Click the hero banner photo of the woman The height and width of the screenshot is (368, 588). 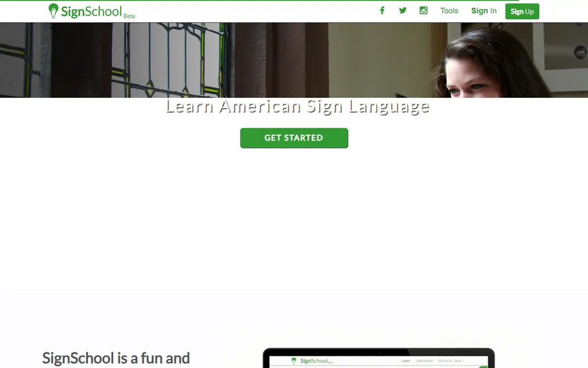click(294, 60)
